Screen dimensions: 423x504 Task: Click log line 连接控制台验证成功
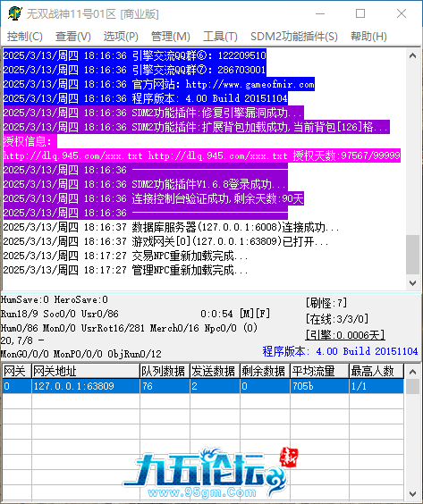click(x=154, y=198)
